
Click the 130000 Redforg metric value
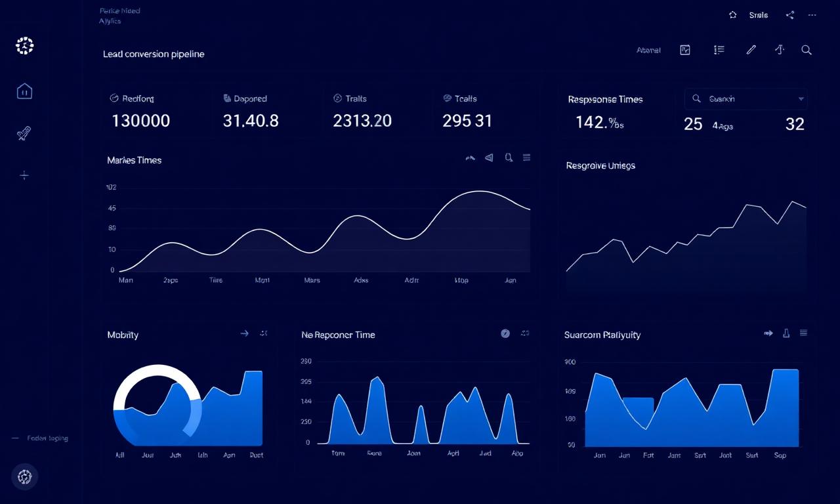pos(141,121)
